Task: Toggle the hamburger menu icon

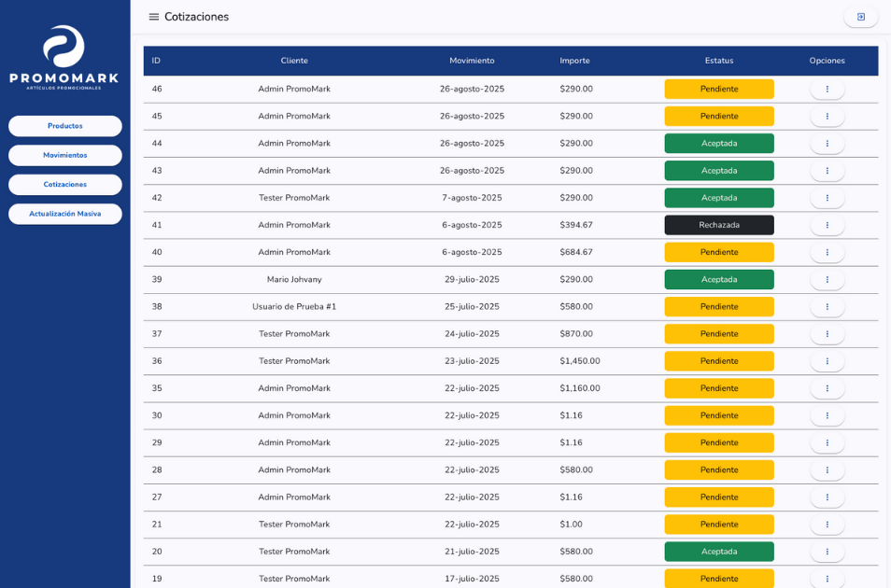Action: [154, 17]
